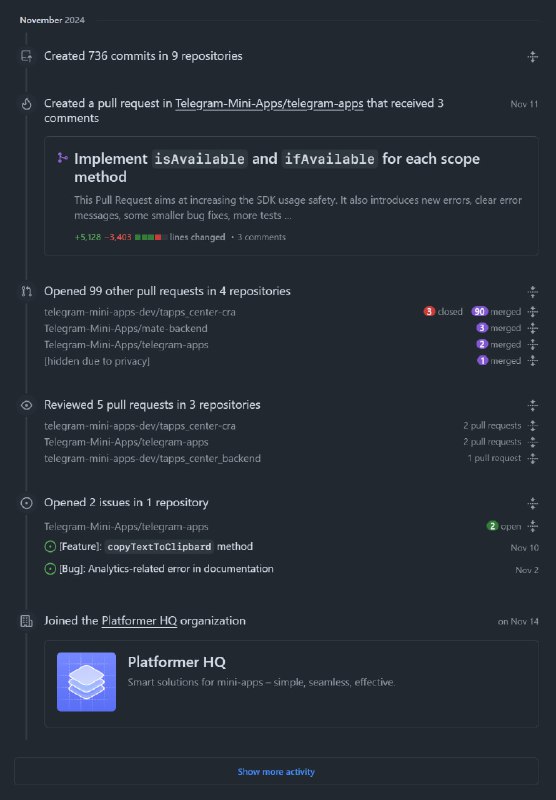This screenshot has width=556, height=800.
Task: Expand the hidden due to privacy row
Action: tap(533, 361)
